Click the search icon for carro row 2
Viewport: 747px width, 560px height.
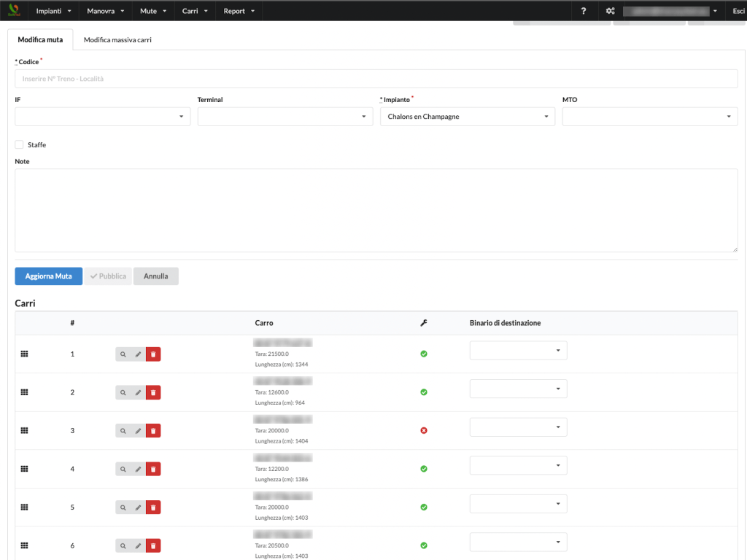point(123,392)
